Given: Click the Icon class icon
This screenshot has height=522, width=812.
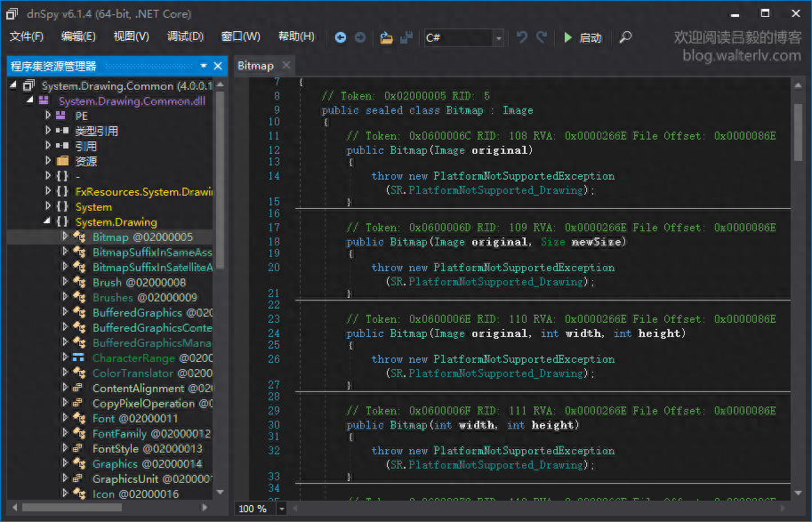Looking at the screenshot, I should (x=79, y=494).
